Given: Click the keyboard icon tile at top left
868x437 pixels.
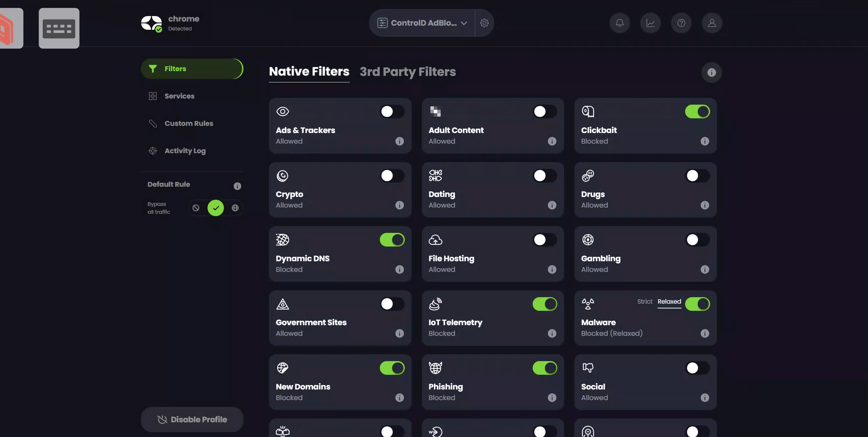Looking at the screenshot, I should (x=59, y=28).
